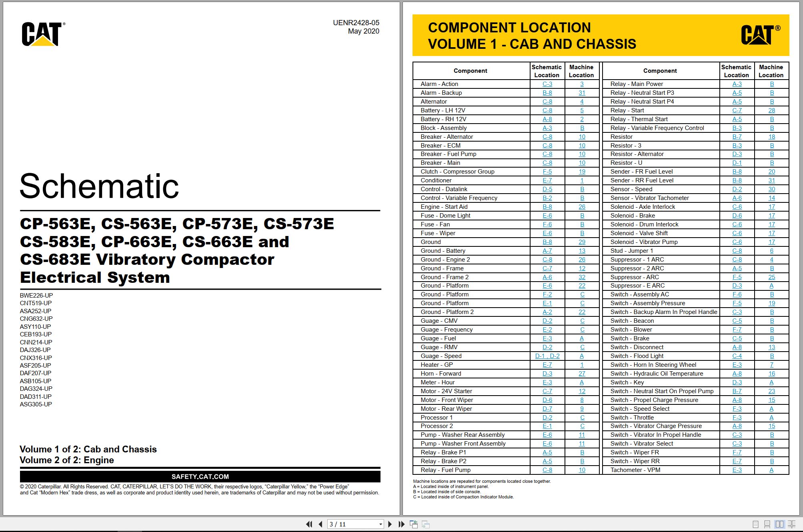Select the 'BWE226-UP' serial prefix text

[36, 296]
